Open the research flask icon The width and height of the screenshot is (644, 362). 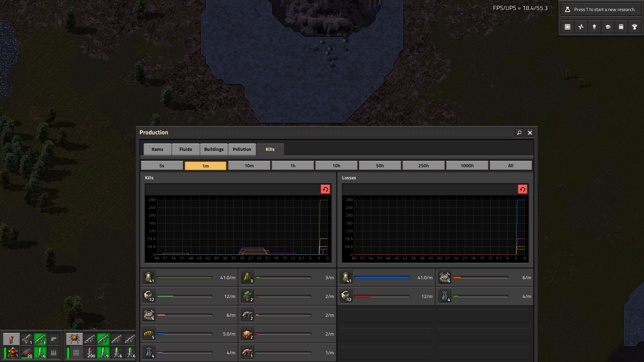(568, 9)
